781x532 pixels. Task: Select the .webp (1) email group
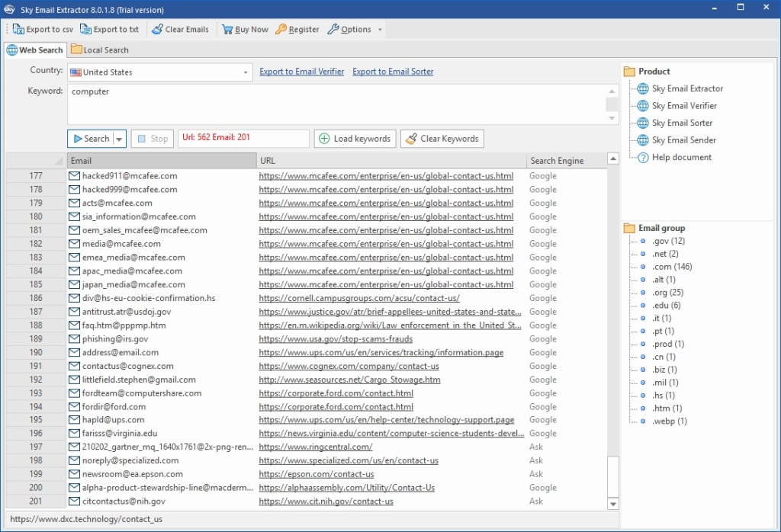[x=670, y=421]
